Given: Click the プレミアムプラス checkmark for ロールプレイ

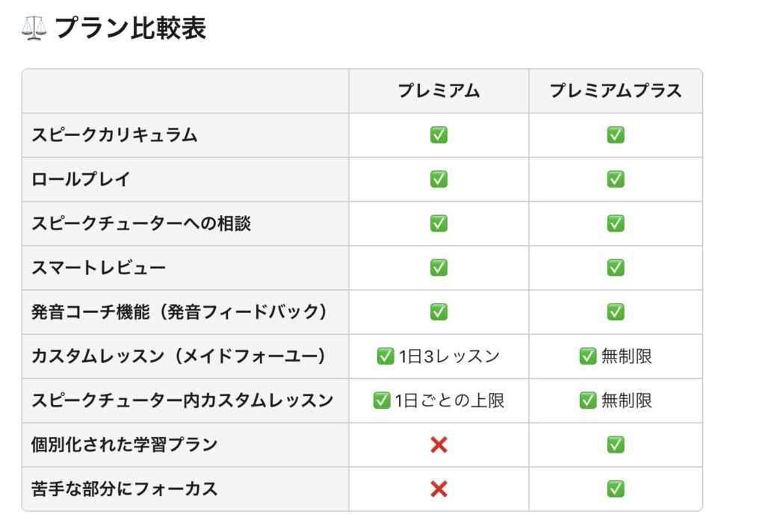Looking at the screenshot, I should click(x=616, y=179).
